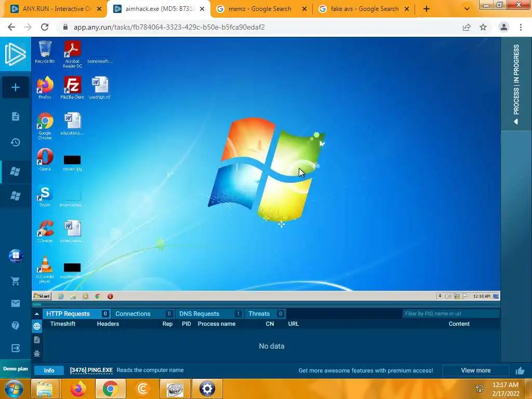The height and width of the screenshot is (399, 532).
Task: Select the CCleaner shortcut on the VM desktop
Action: click(45, 231)
